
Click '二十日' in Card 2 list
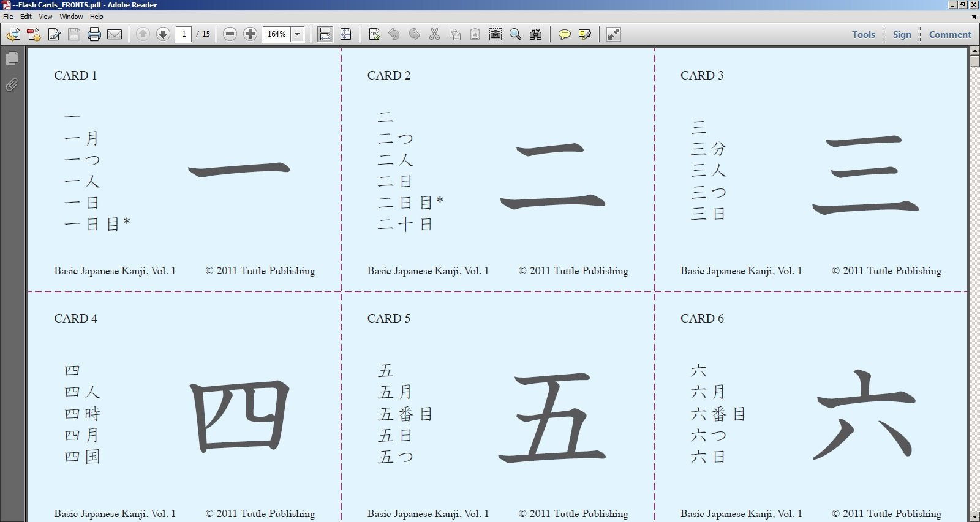405,225
